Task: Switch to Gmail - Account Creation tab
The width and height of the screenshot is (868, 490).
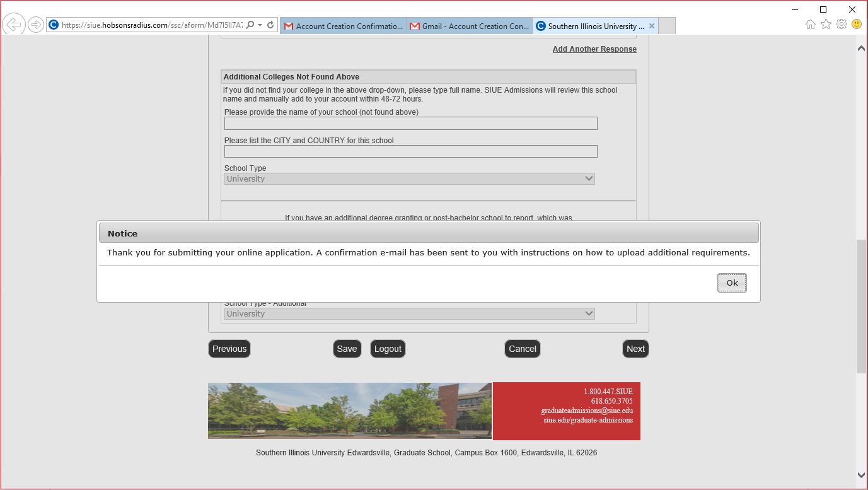Action: point(469,26)
